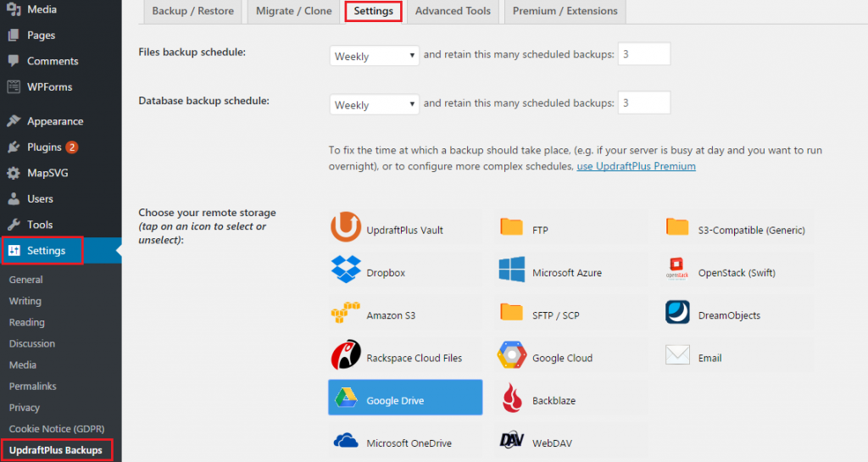
Task: Open the Media settings submenu item
Action: point(23,365)
